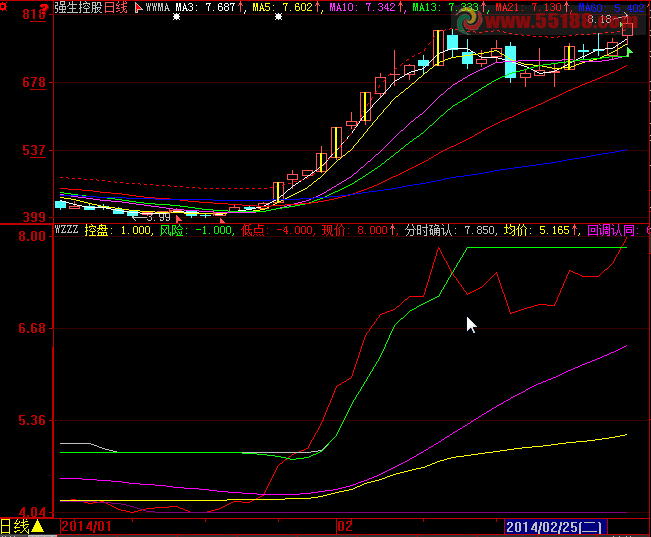
Task: Select the 低点: -4.000 readout
Action: point(277,230)
